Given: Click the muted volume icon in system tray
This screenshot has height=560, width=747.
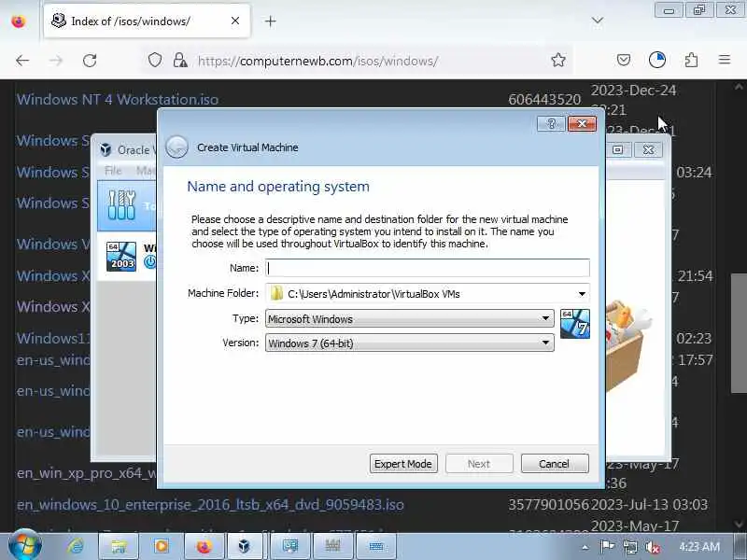Looking at the screenshot, I should (652, 547).
